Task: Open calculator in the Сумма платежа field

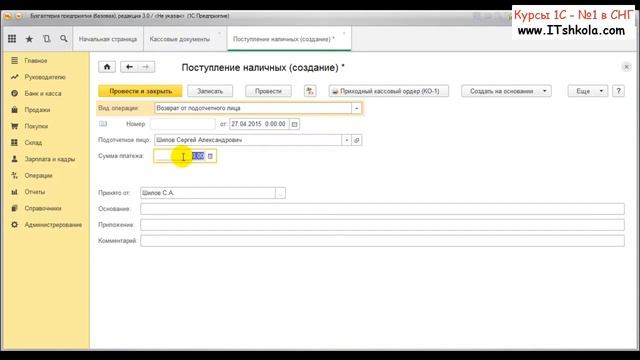Action: coord(210,156)
